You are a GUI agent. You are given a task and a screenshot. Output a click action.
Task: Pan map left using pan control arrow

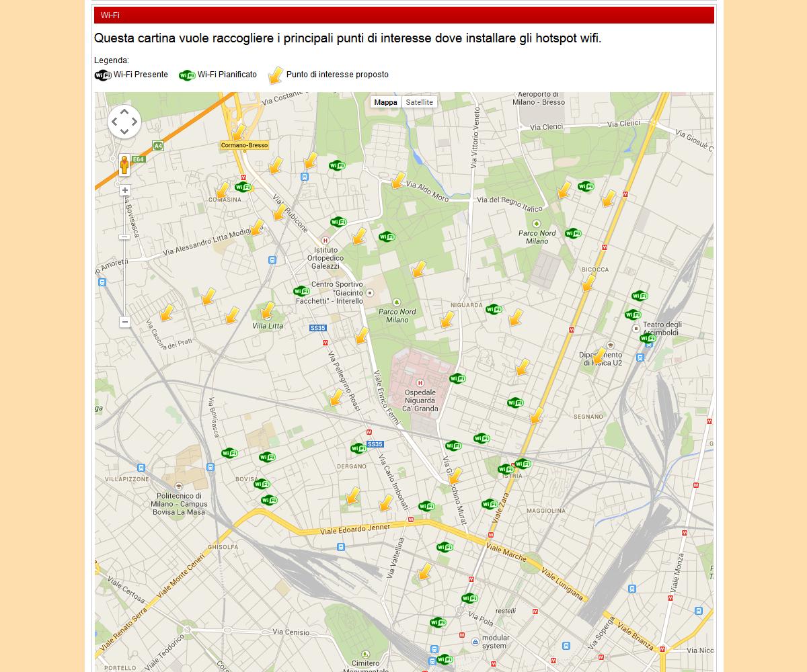click(x=114, y=122)
